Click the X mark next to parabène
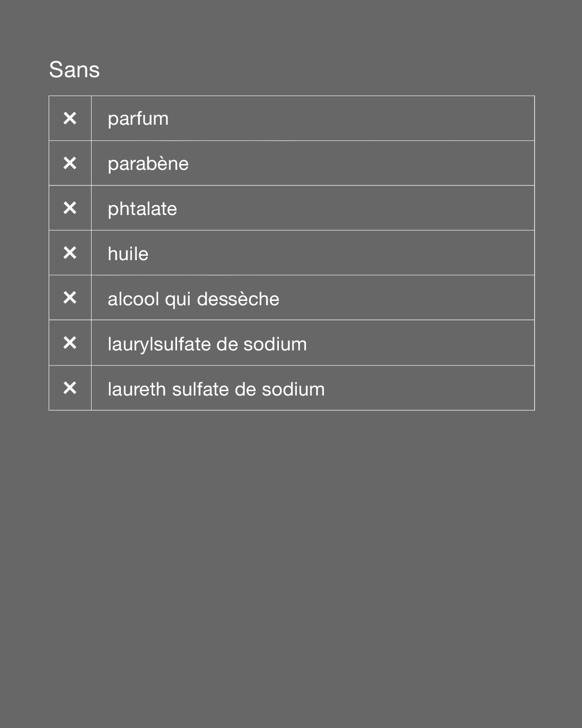This screenshot has width=582, height=728. pyautogui.click(x=70, y=163)
